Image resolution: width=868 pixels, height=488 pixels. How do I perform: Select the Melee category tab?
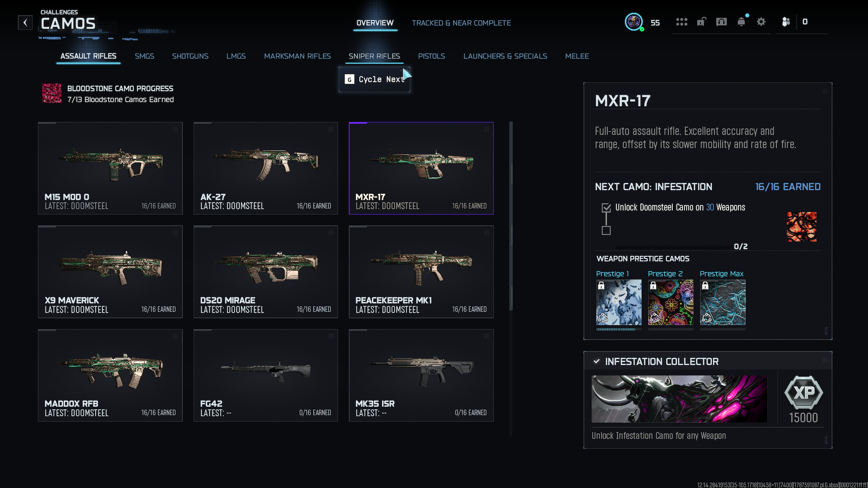coord(577,56)
